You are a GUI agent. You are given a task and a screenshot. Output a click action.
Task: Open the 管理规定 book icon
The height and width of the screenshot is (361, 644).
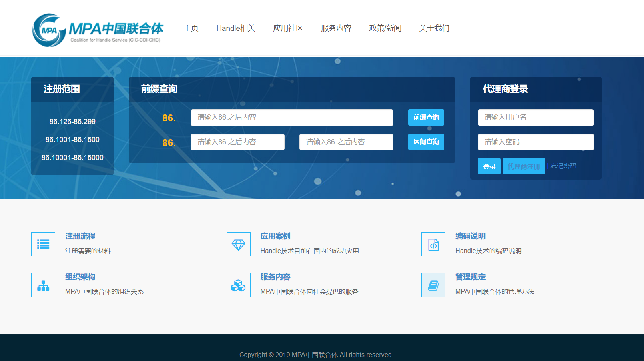[433, 285]
